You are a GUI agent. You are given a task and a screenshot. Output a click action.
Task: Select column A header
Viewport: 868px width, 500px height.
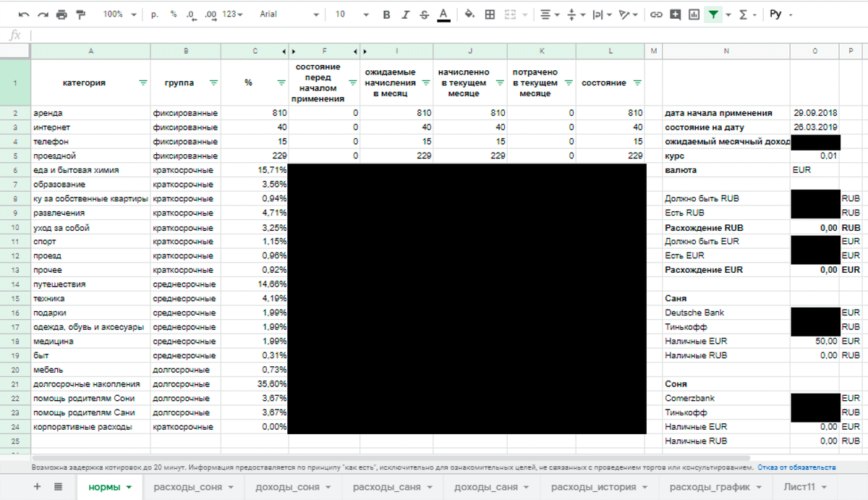coord(90,51)
